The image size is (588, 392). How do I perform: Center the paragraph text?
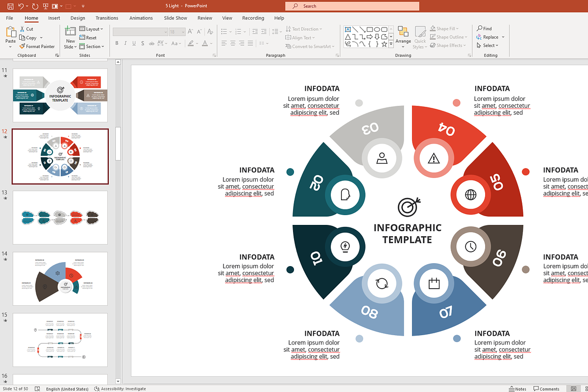pos(233,43)
